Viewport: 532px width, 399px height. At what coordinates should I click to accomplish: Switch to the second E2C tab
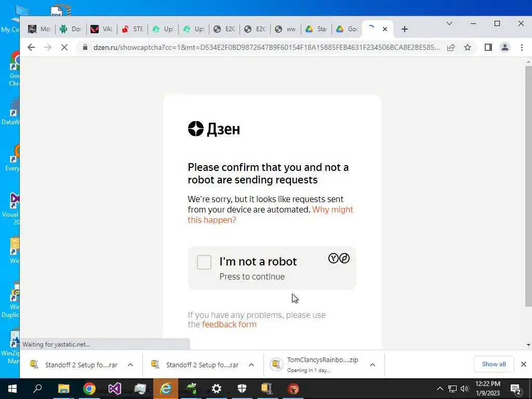coord(255,29)
